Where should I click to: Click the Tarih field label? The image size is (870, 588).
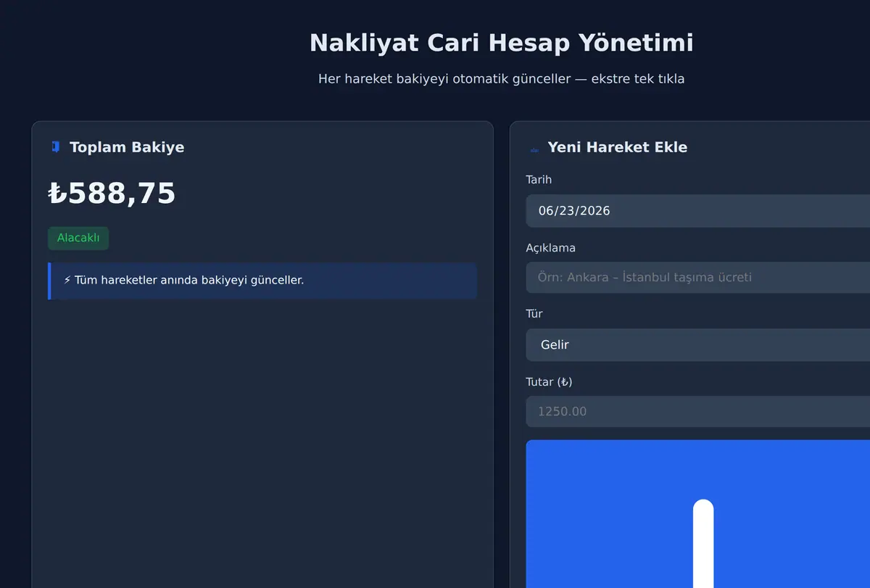pos(539,180)
